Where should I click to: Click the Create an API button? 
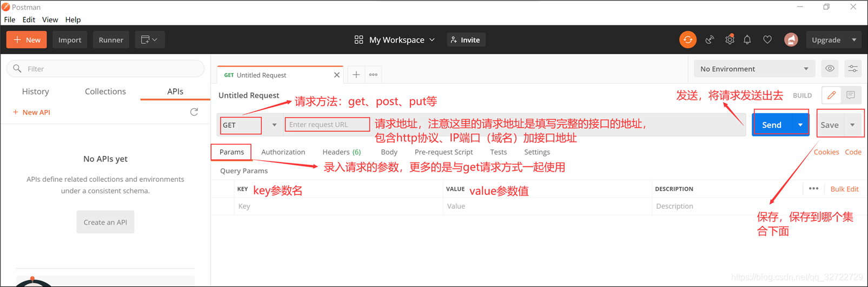point(105,222)
